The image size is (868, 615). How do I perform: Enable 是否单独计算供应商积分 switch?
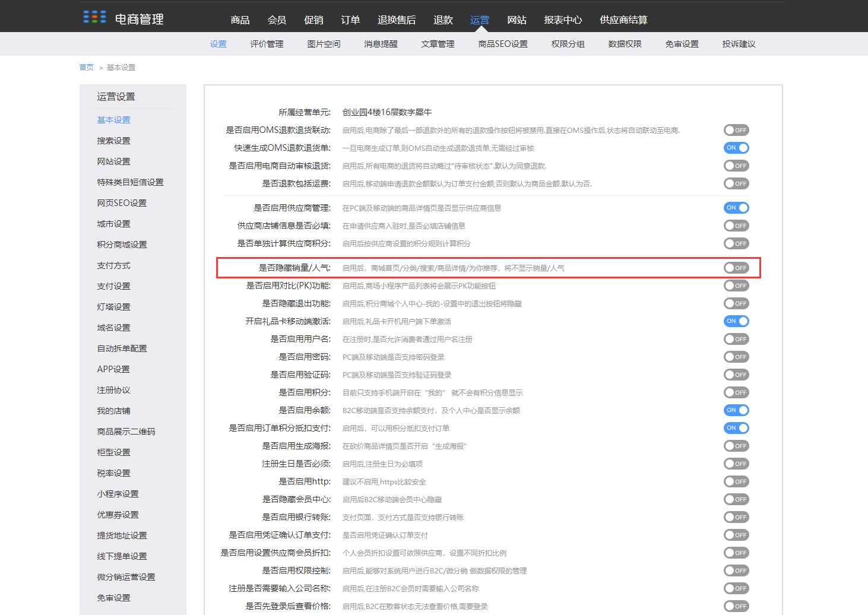click(736, 243)
